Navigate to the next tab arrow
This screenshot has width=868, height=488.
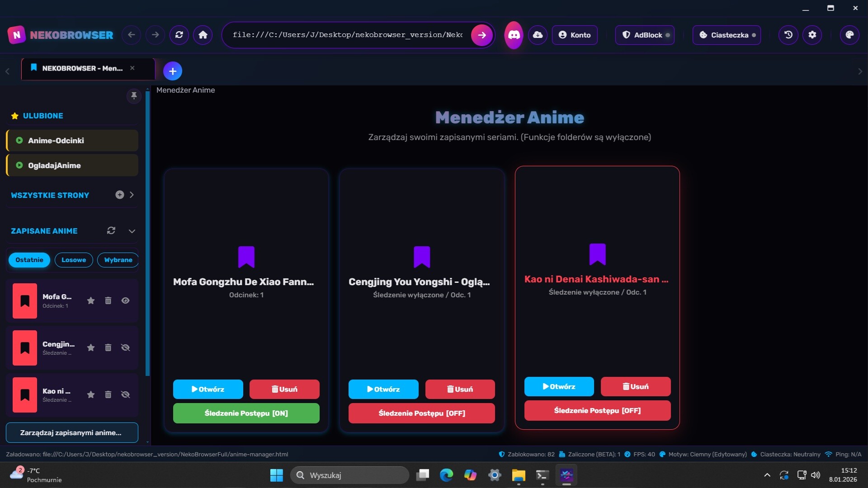coord(860,71)
